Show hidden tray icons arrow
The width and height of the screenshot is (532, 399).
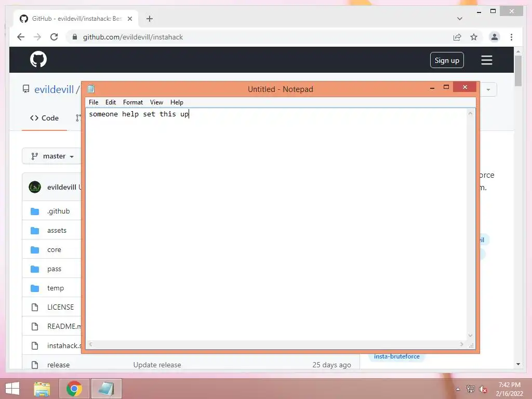pos(458,389)
